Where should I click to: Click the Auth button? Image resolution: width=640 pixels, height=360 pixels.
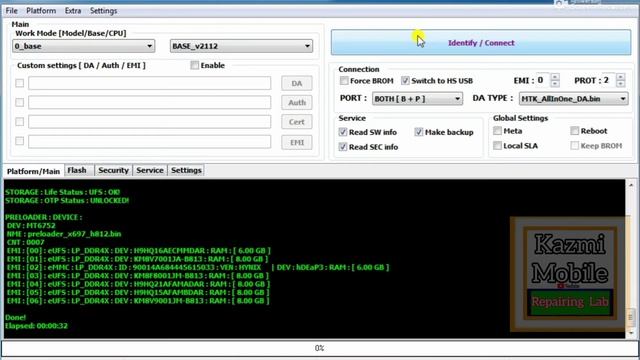click(x=297, y=102)
